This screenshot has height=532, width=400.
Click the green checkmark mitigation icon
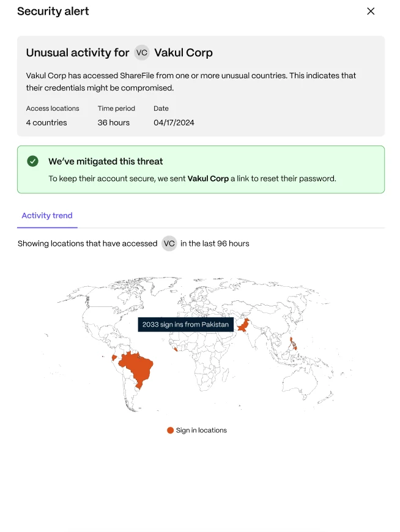[x=33, y=161]
